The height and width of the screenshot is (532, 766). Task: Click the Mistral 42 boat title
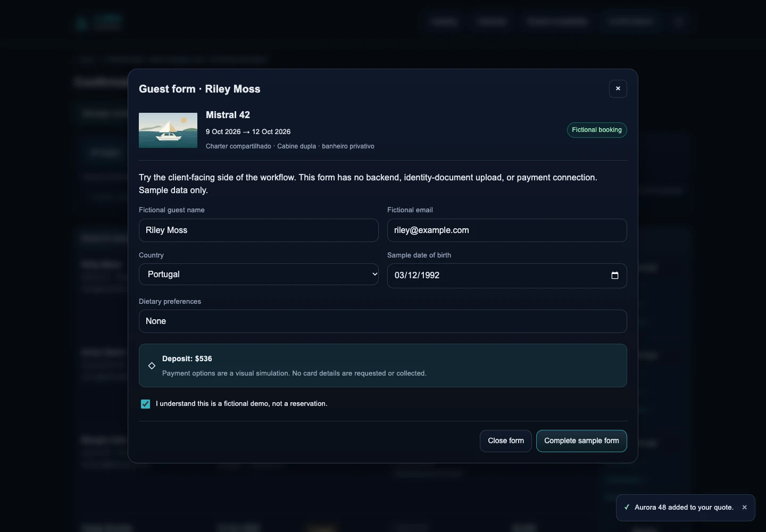(228, 115)
